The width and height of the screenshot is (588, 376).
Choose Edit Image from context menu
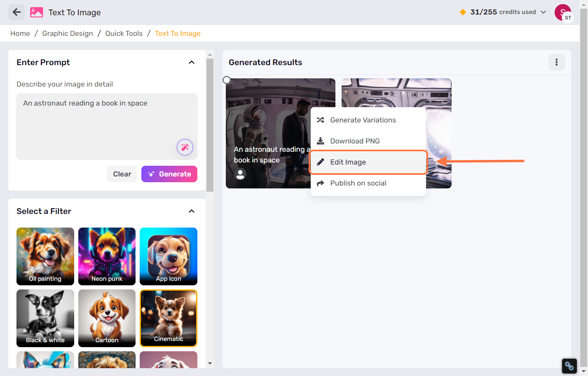pos(368,162)
